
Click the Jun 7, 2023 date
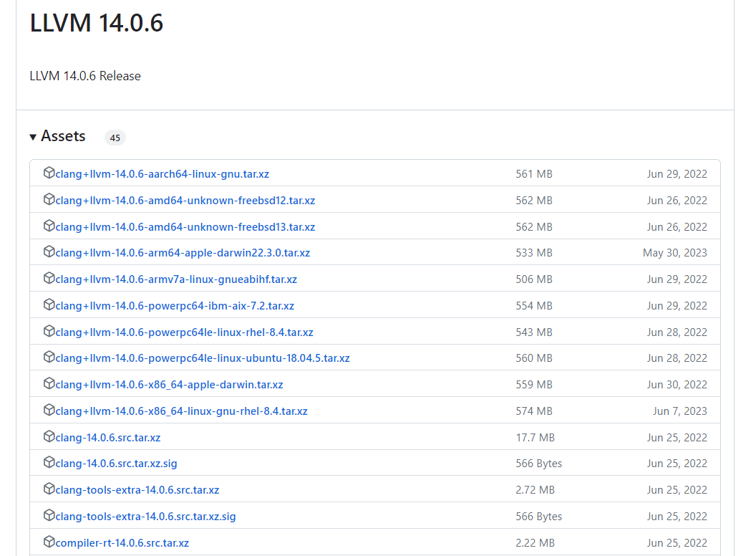[x=680, y=411]
